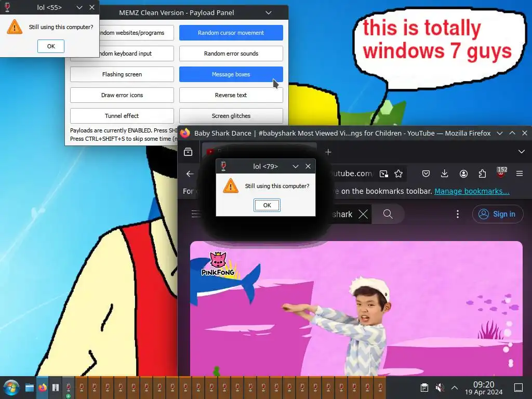Click the Save to Pocket icon
The image size is (532, 399).
pos(426,174)
